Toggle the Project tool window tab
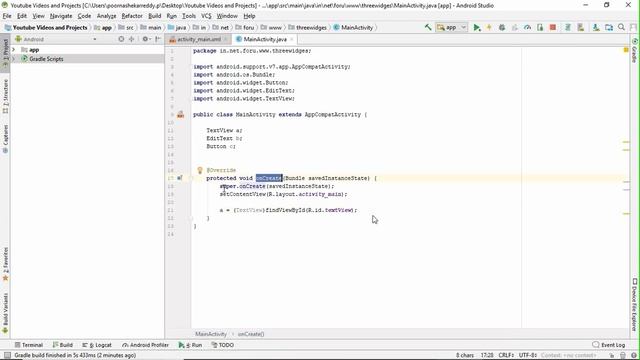The height and width of the screenshot is (360, 640). coord(5,53)
